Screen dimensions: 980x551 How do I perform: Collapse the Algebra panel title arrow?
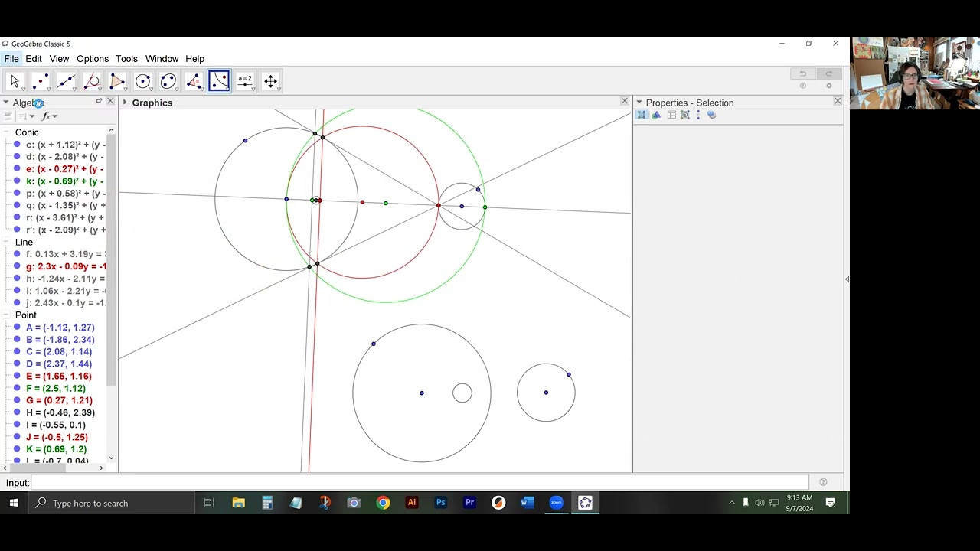tap(5, 103)
